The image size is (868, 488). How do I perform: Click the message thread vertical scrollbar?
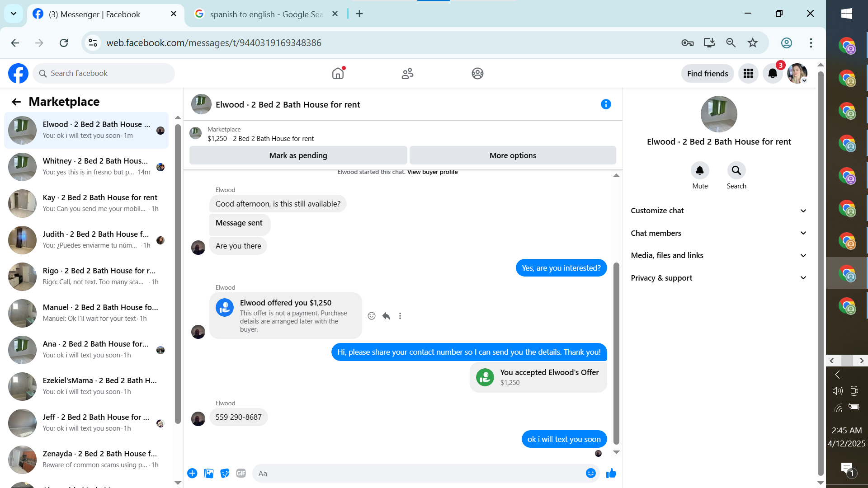point(616,353)
